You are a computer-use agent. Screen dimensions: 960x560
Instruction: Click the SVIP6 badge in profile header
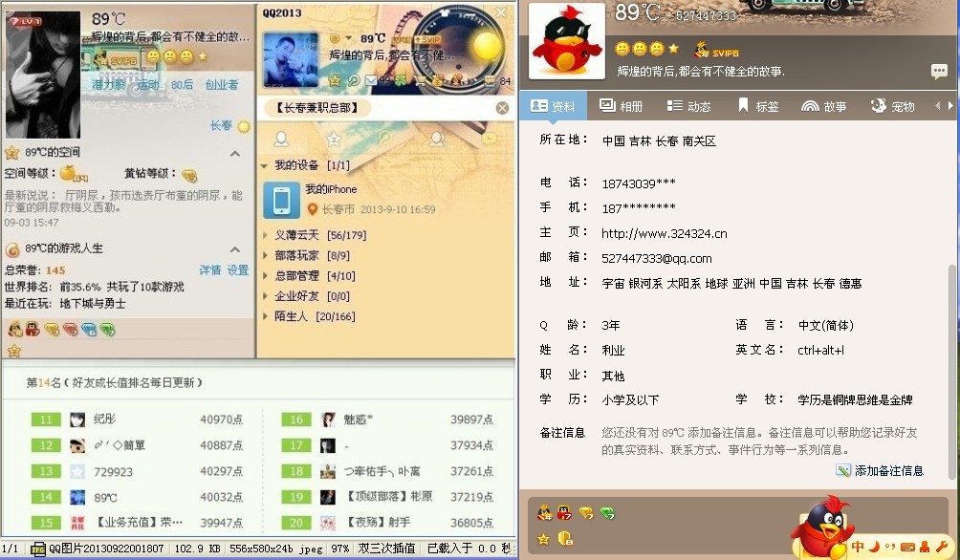pos(716,51)
